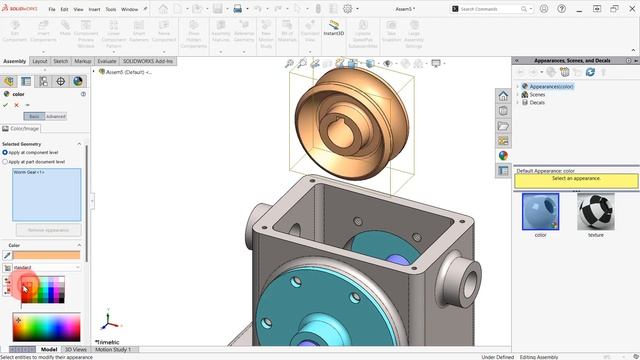Open the File menu
Screen dimensions: 640x360
(52, 9)
